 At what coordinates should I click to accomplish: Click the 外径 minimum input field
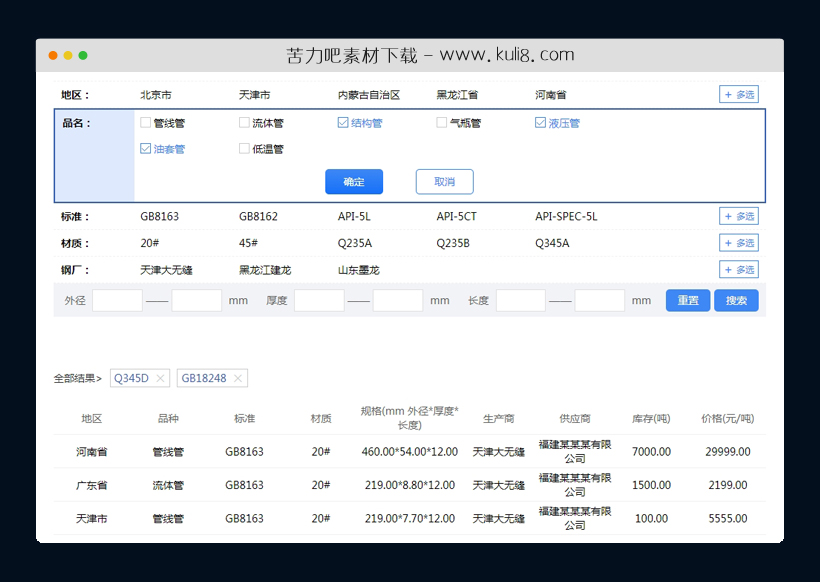pyautogui.click(x=115, y=300)
